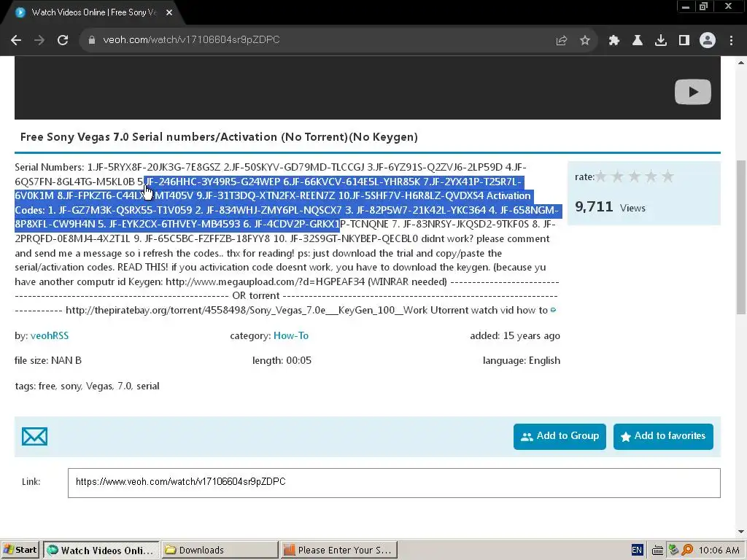Open Chrome Labs flask icon
Image resolution: width=747 pixels, height=560 pixels.
point(637,41)
